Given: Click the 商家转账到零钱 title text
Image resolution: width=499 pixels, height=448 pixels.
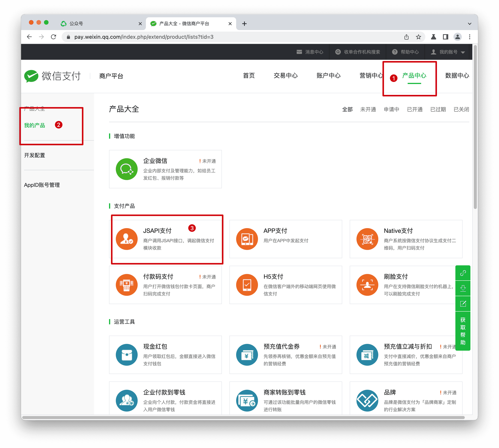Looking at the screenshot, I should click(284, 392).
